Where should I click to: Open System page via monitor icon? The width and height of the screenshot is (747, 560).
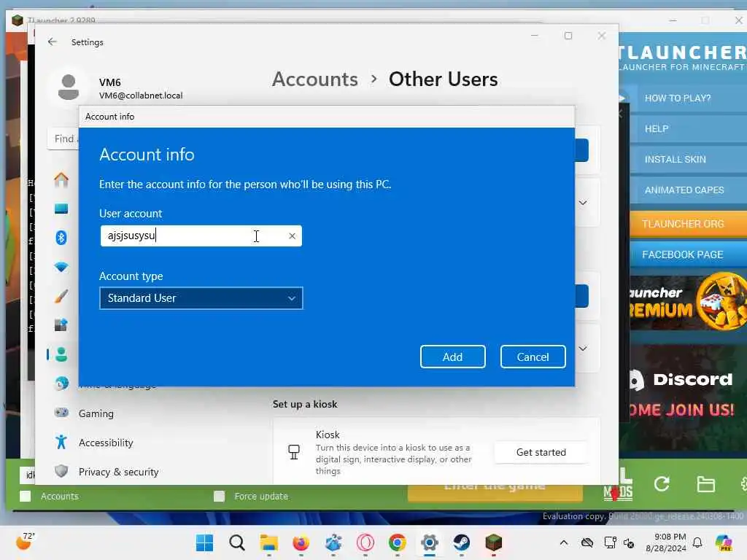click(61, 209)
